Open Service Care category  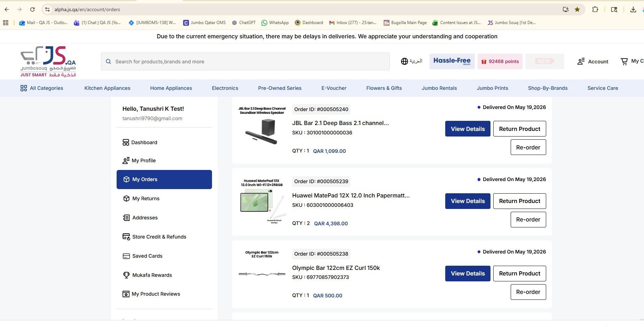tap(603, 88)
